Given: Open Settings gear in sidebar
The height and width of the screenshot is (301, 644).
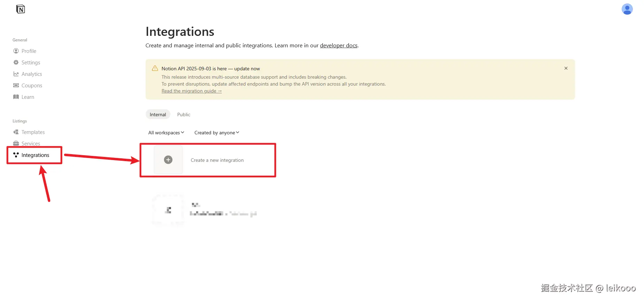Looking at the screenshot, I should pos(16,63).
